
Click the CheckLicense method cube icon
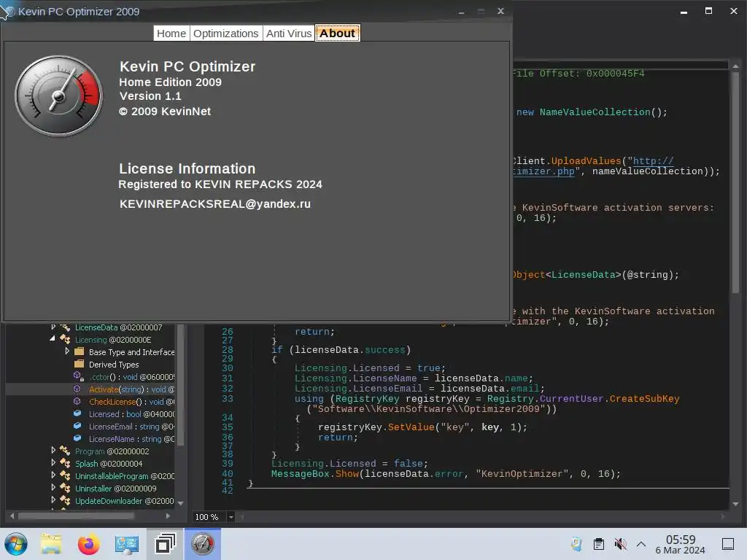(77, 402)
